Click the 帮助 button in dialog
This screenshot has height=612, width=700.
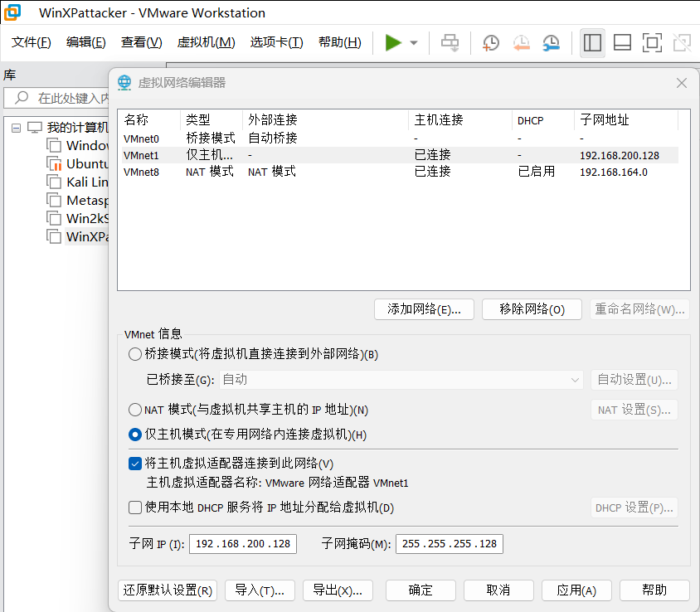654,590
